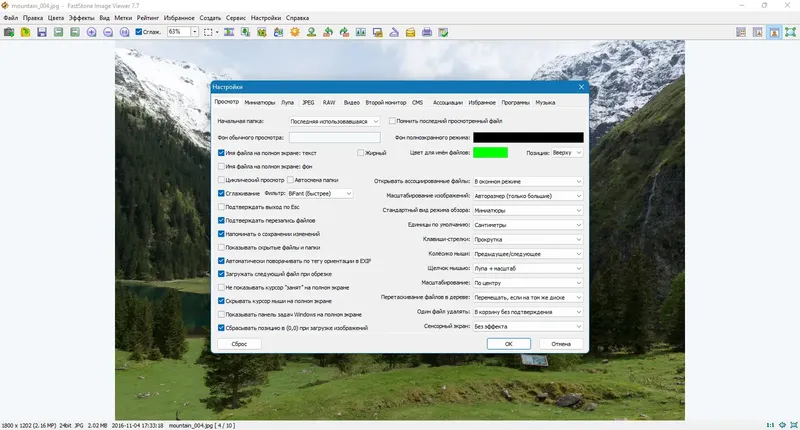Toggle Имя файла на полном экране: текст
This screenshot has height=430, width=800.
coord(221,153)
